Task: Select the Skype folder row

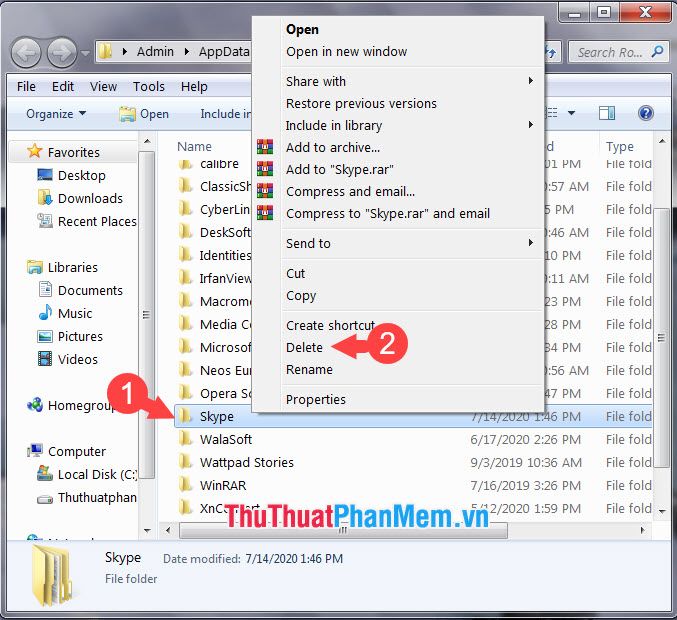Action: [413, 416]
